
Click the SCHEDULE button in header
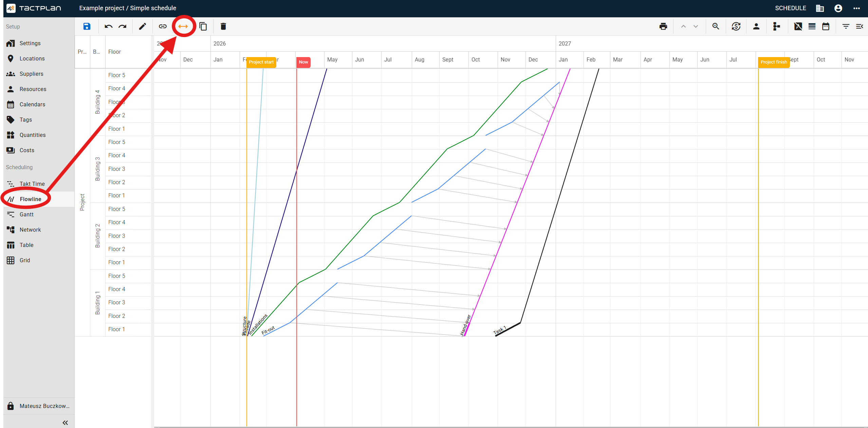click(790, 8)
